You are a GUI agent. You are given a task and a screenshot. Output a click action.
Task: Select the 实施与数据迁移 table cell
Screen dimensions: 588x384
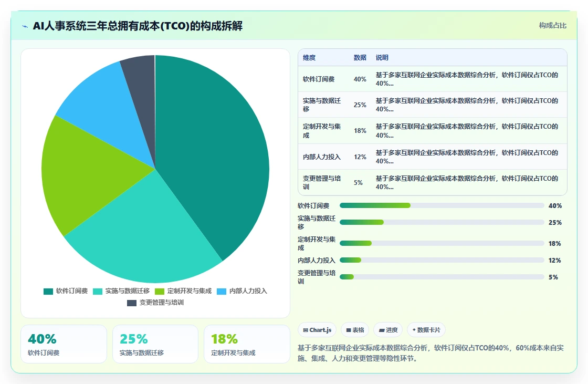[x=322, y=105]
